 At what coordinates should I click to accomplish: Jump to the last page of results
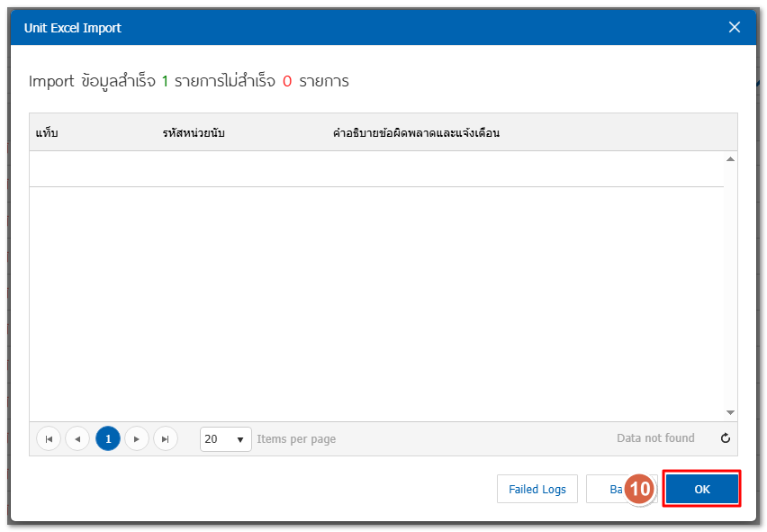pos(165,439)
